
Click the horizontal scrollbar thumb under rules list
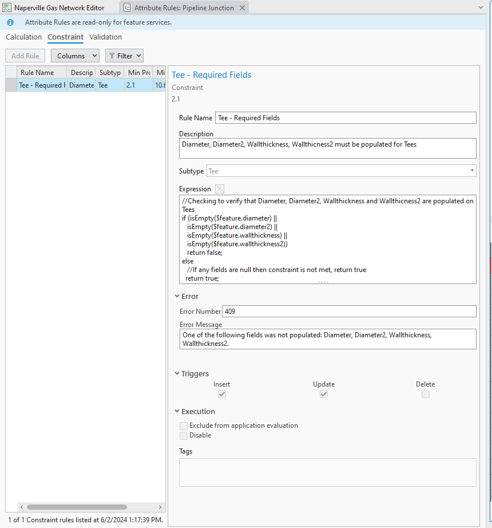coord(77,507)
